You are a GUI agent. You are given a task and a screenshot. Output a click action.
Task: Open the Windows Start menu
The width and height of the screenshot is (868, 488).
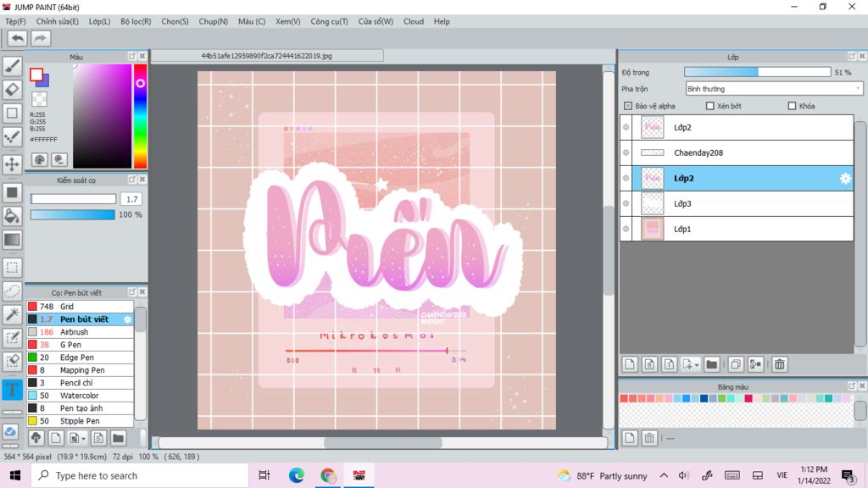[15, 476]
